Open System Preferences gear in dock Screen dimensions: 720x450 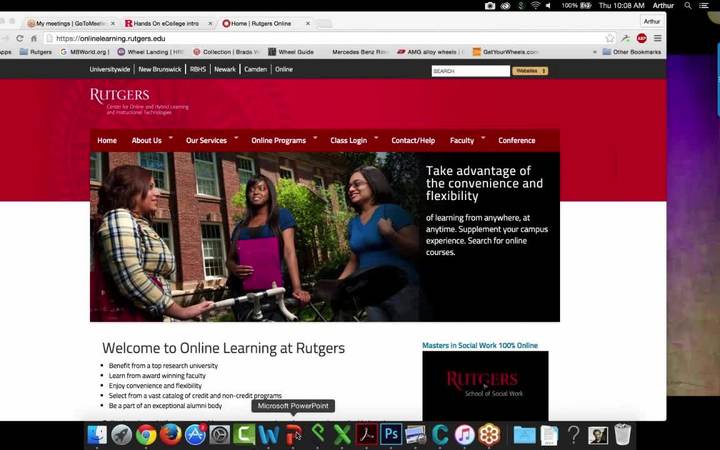220,434
